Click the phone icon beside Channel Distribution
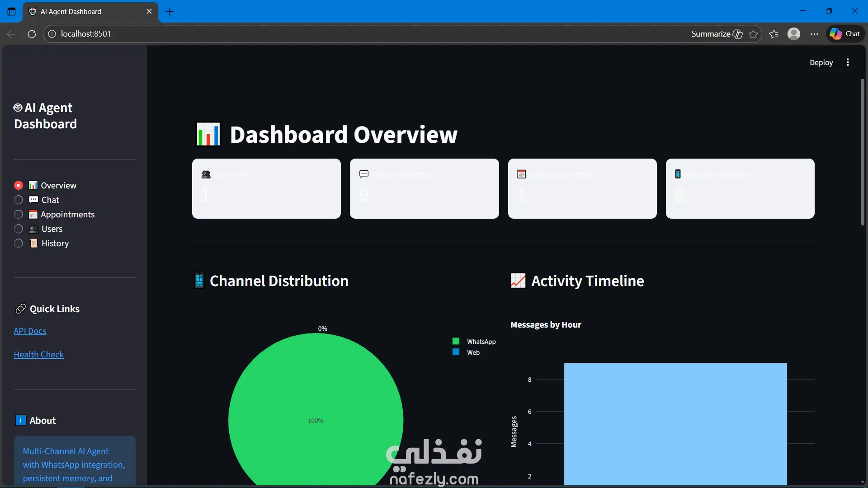The width and height of the screenshot is (868, 488). tap(199, 281)
